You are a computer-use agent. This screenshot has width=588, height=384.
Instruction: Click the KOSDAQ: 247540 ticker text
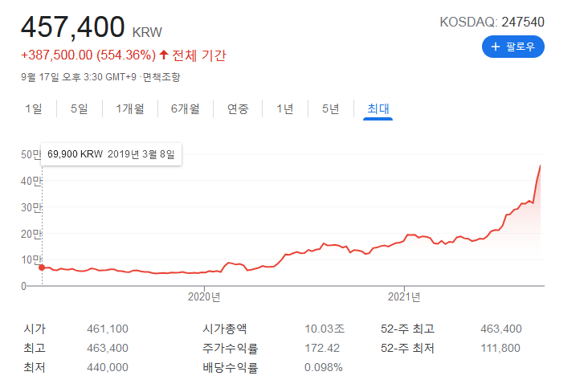(492, 21)
